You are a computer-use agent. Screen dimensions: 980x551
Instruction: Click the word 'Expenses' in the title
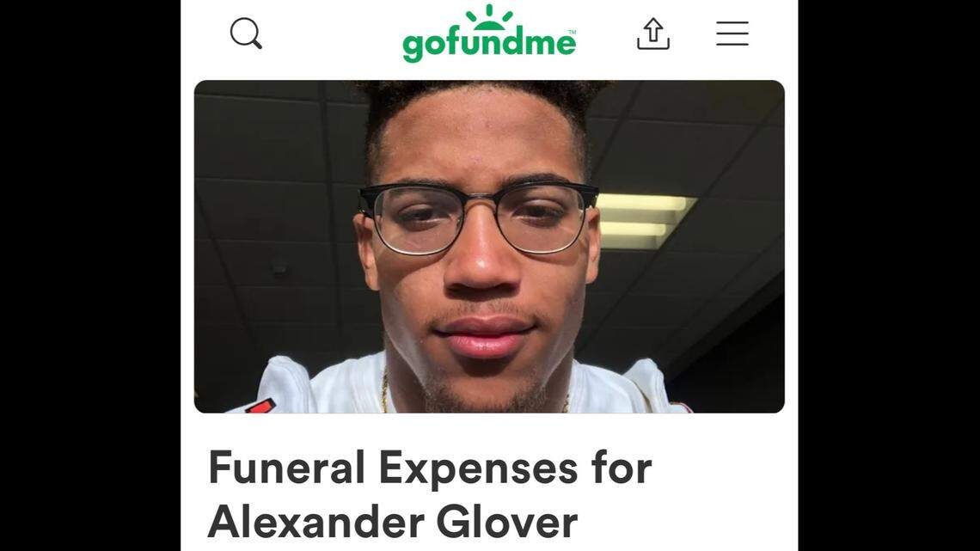(x=478, y=469)
